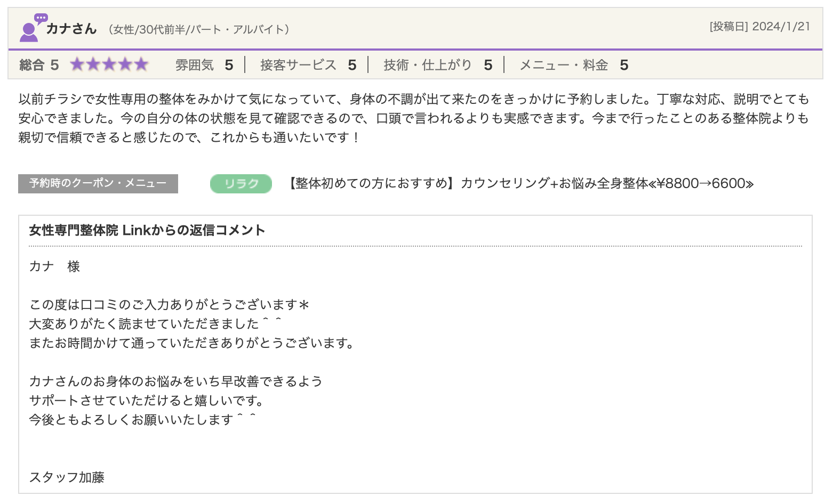Viewport: 833px width, 504px height.
Task: Click the speech bubble above the avatar
Action: [x=41, y=18]
